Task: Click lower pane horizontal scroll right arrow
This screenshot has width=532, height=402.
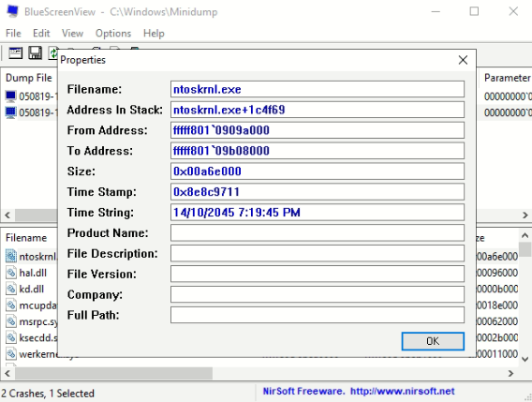Action: point(510,373)
